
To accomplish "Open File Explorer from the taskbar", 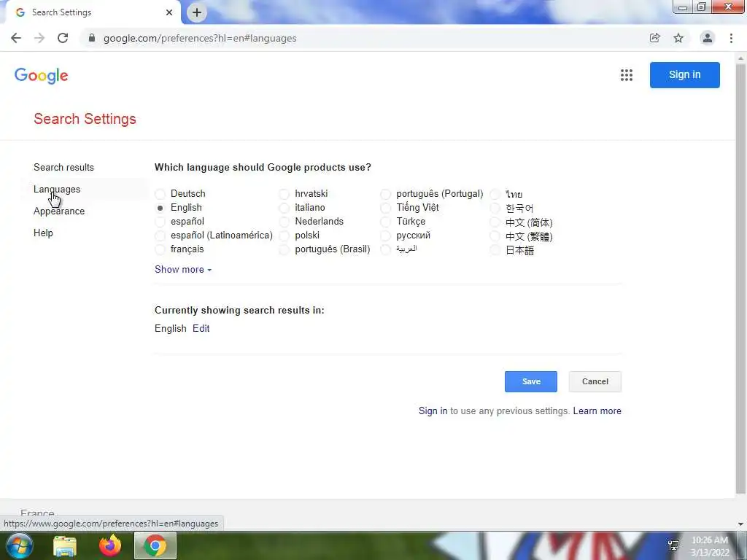I will (65, 545).
